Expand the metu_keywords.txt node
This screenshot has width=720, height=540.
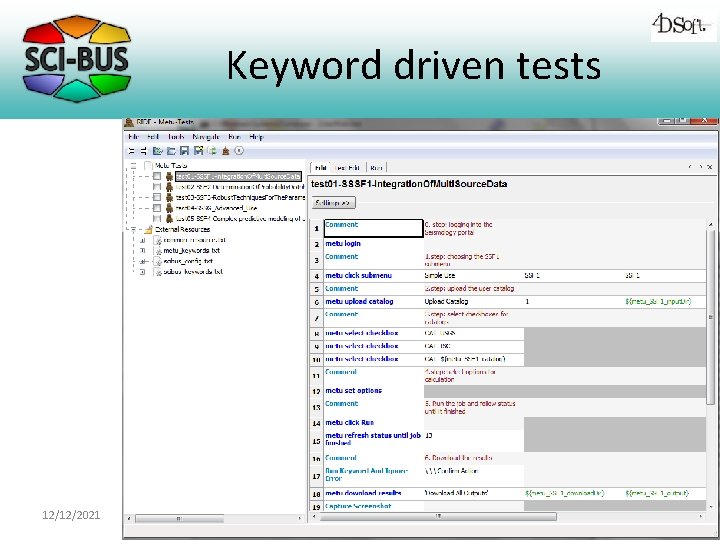point(142,251)
